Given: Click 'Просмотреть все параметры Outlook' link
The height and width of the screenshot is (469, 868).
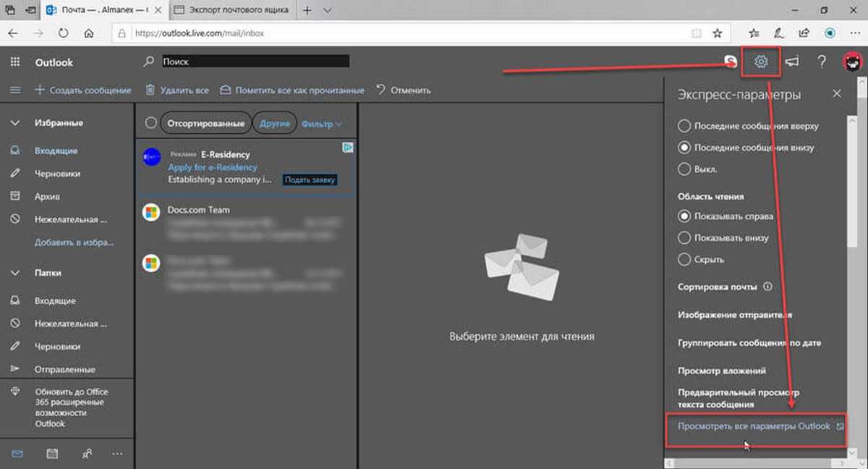Looking at the screenshot, I should coord(754,426).
